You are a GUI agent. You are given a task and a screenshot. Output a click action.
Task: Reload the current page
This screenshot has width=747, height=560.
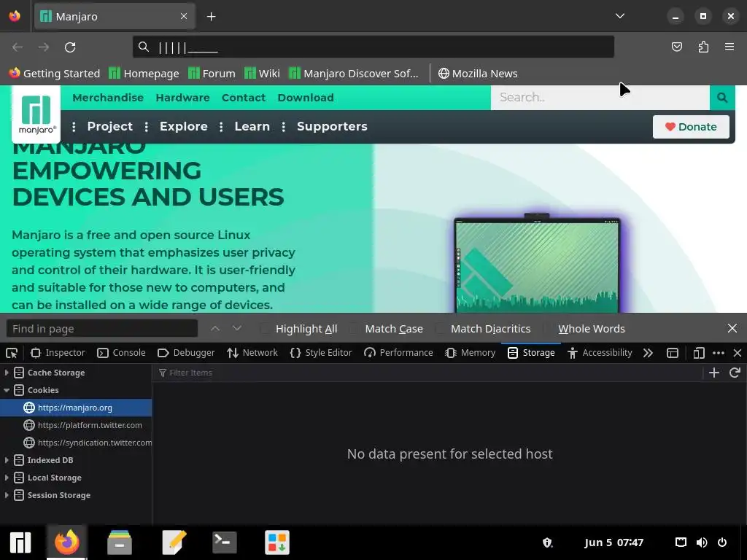(x=70, y=47)
